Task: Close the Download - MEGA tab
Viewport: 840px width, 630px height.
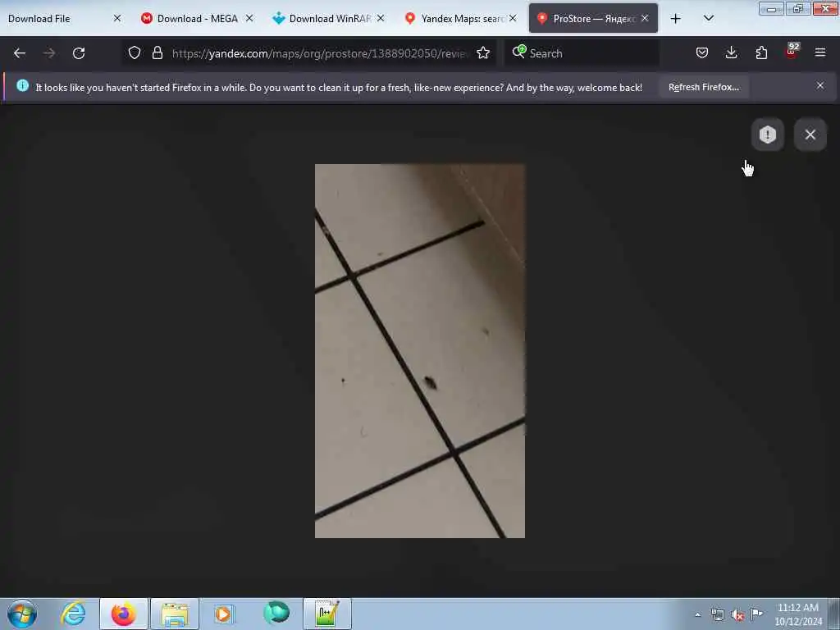Action: [x=249, y=18]
